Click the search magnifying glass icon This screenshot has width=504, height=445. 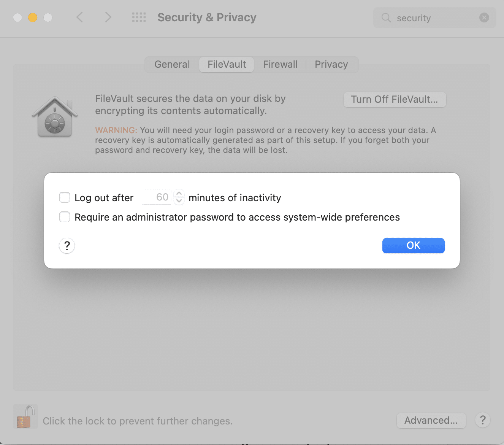tap(386, 18)
